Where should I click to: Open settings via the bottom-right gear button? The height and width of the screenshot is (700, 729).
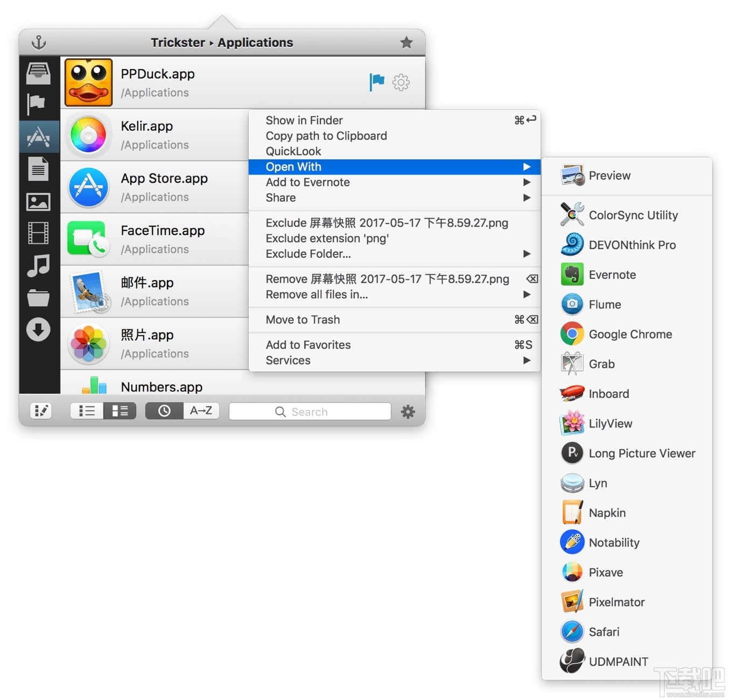(x=408, y=411)
